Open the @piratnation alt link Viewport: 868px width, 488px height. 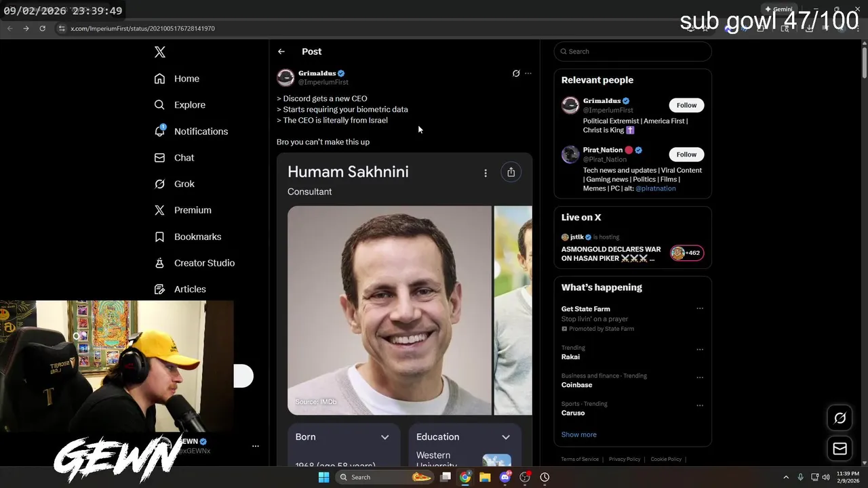tap(655, 188)
